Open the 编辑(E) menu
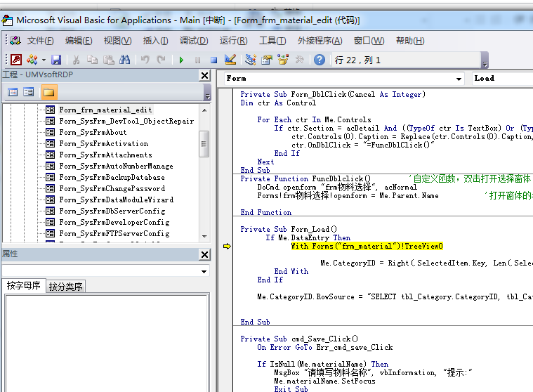The width and height of the screenshot is (533, 392). click(79, 41)
